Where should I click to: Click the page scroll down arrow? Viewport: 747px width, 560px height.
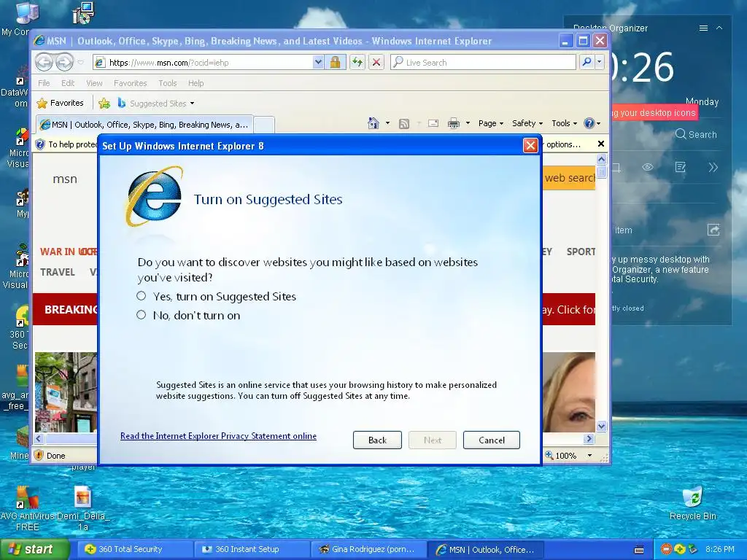coord(601,426)
